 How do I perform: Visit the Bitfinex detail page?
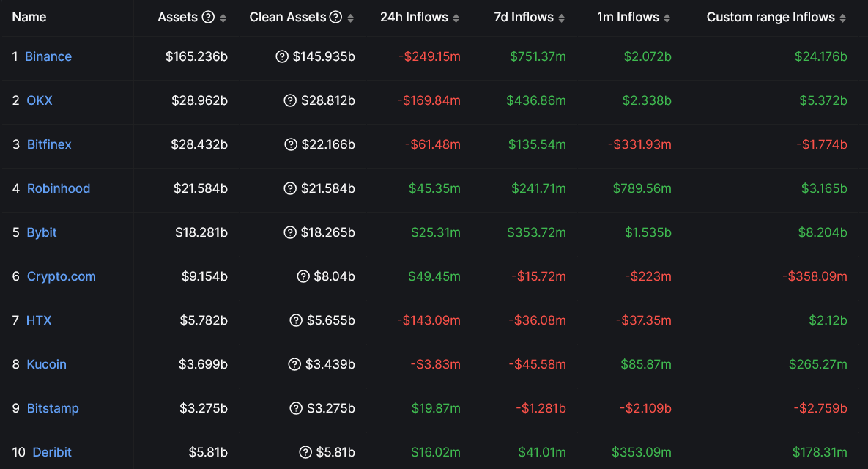(49, 144)
